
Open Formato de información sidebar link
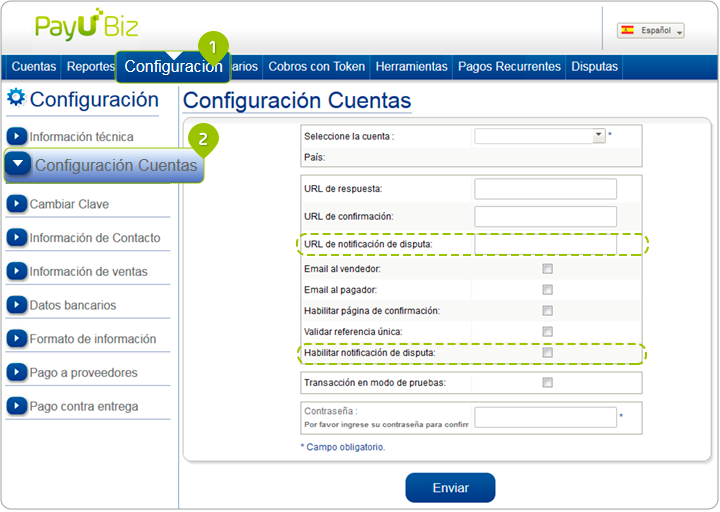click(93, 339)
